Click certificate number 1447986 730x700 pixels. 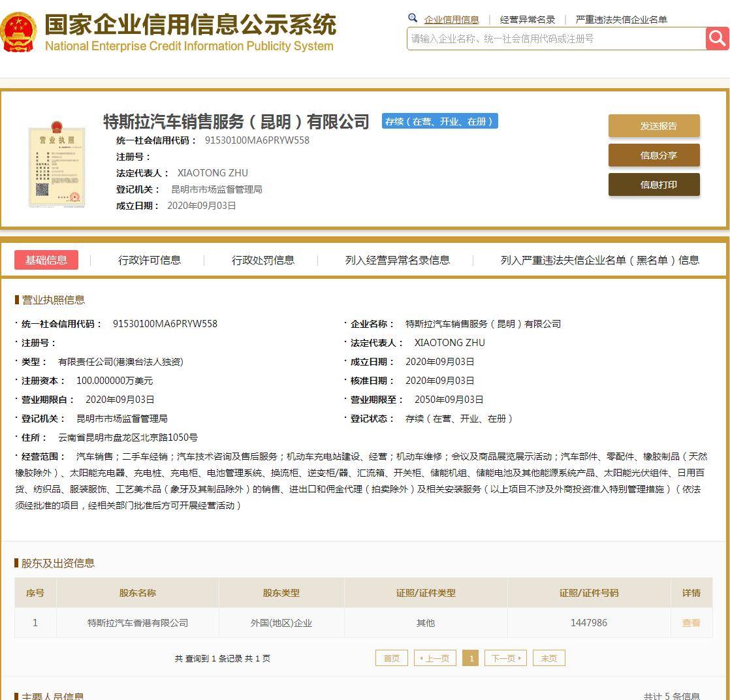(x=588, y=623)
